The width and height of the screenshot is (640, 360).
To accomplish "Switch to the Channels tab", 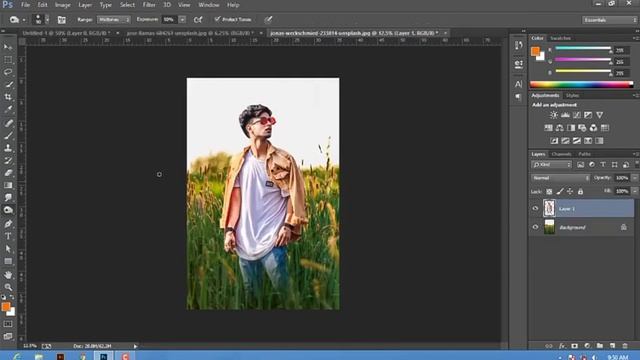I will pyautogui.click(x=561, y=154).
